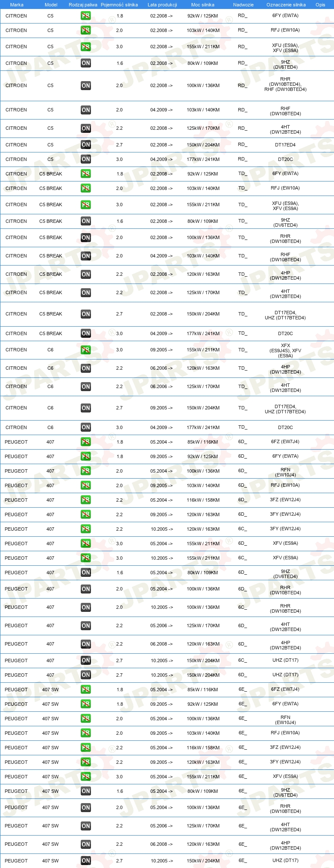Click the 'Lata produkcji' column header

[x=162, y=5]
